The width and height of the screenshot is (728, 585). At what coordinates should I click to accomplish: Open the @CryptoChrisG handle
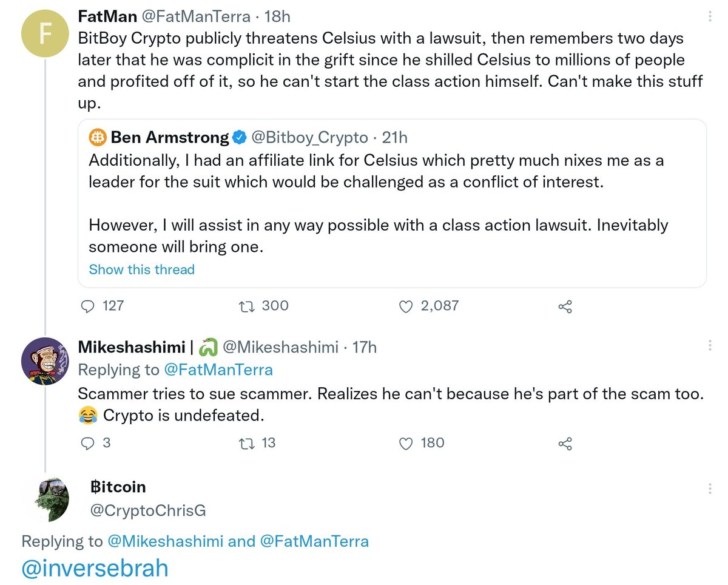tap(148, 510)
